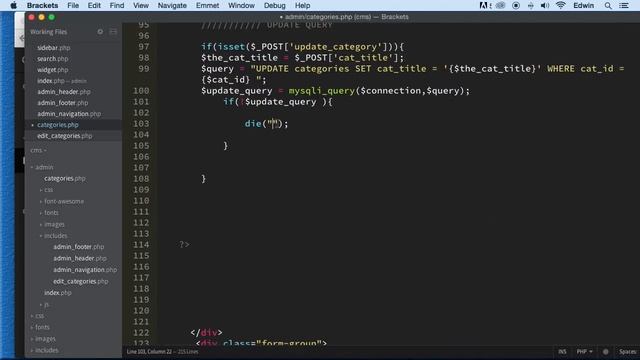Image resolution: width=640 pixels, height=360 pixels.
Task: Open the Navigate menu
Action: pyautogui.click(x=172, y=5)
